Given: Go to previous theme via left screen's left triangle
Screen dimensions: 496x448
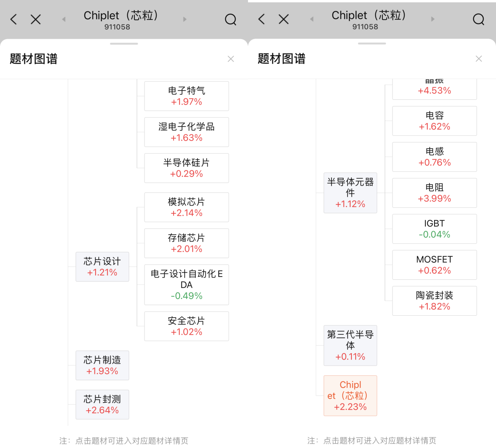Looking at the screenshot, I should pyautogui.click(x=63, y=19).
